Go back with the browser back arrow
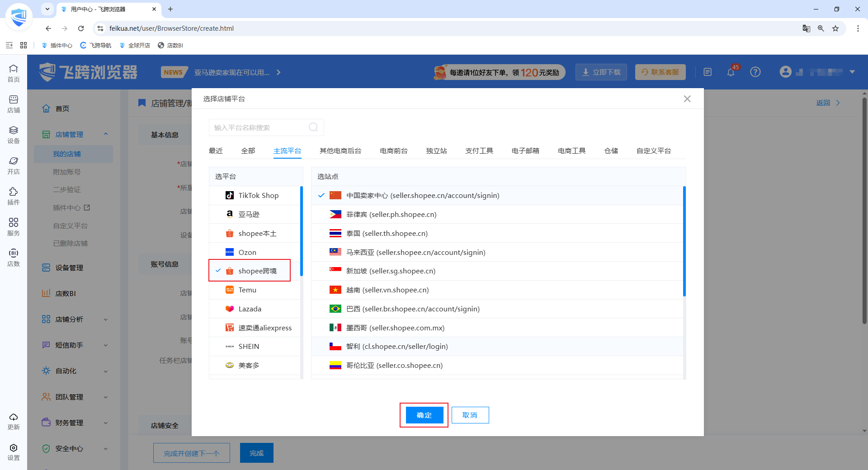Image resolution: width=868 pixels, height=470 pixels. click(x=48, y=28)
